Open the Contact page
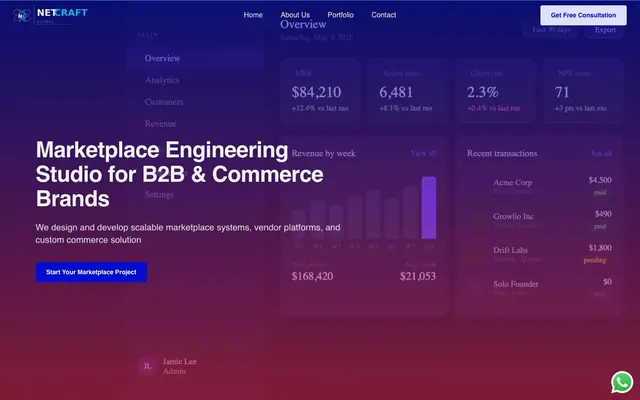This screenshot has height=400, width=640. click(x=384, y=15)
